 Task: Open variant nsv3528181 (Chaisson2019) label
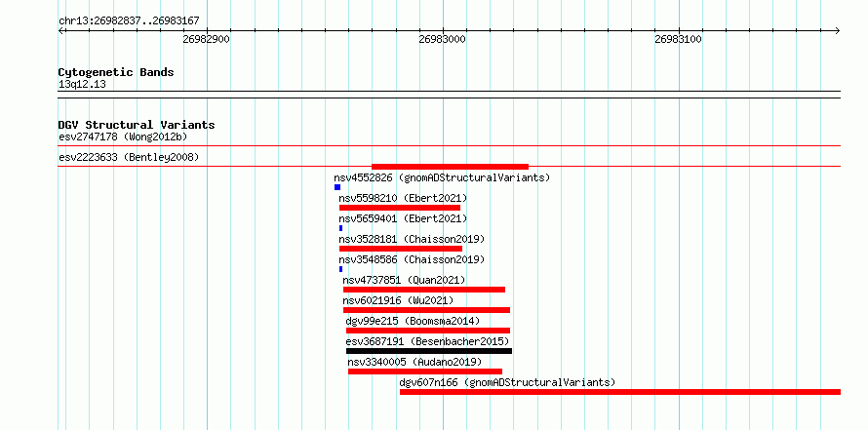(x=412, y=239)
